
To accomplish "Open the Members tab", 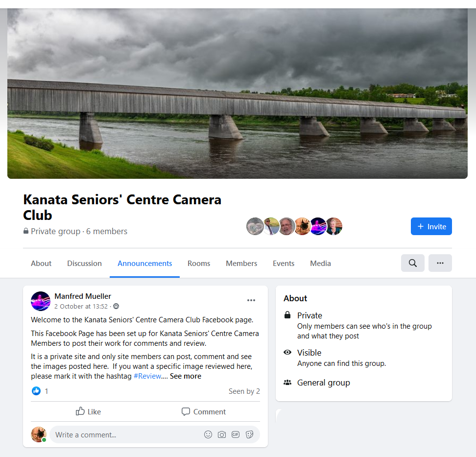I will click(241, 263).
